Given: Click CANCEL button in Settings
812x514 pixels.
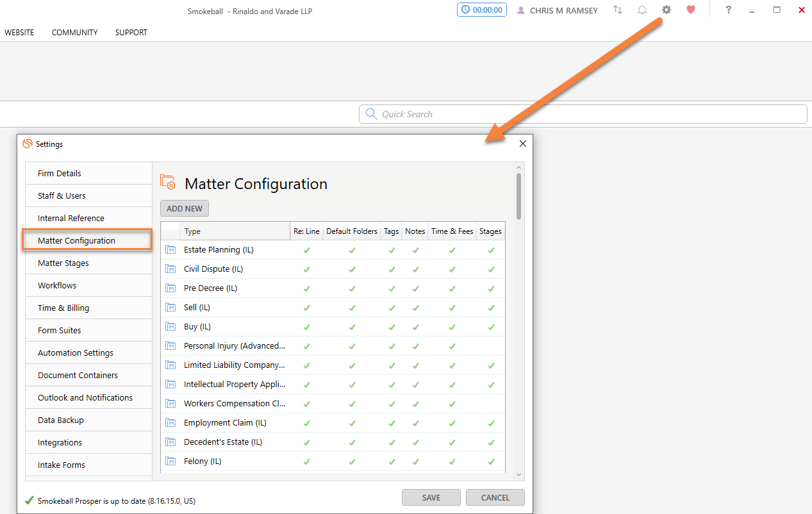Looking at the screenshot, I should [495, 497].
